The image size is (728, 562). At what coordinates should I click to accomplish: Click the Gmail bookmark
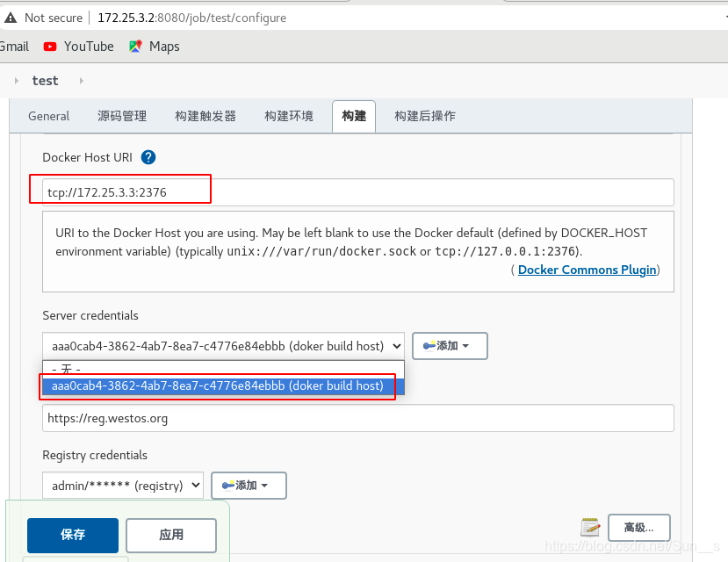[14, 47]
